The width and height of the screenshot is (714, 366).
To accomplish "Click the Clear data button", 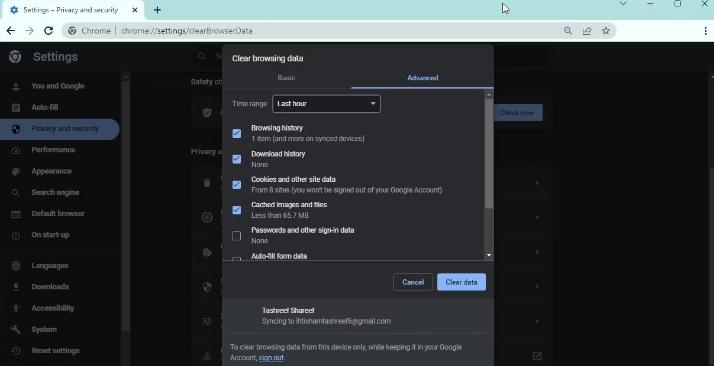I will pos(461,282).
